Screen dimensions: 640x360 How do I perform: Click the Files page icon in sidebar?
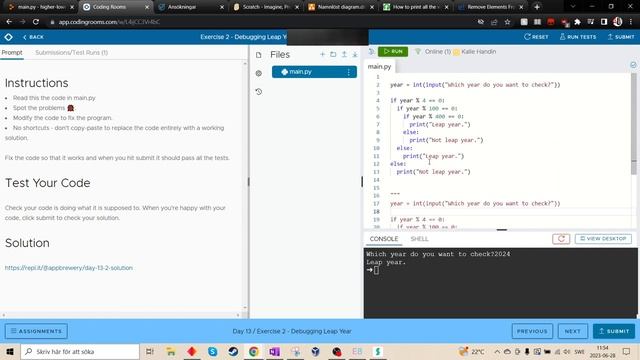click(x=258, y=55)
